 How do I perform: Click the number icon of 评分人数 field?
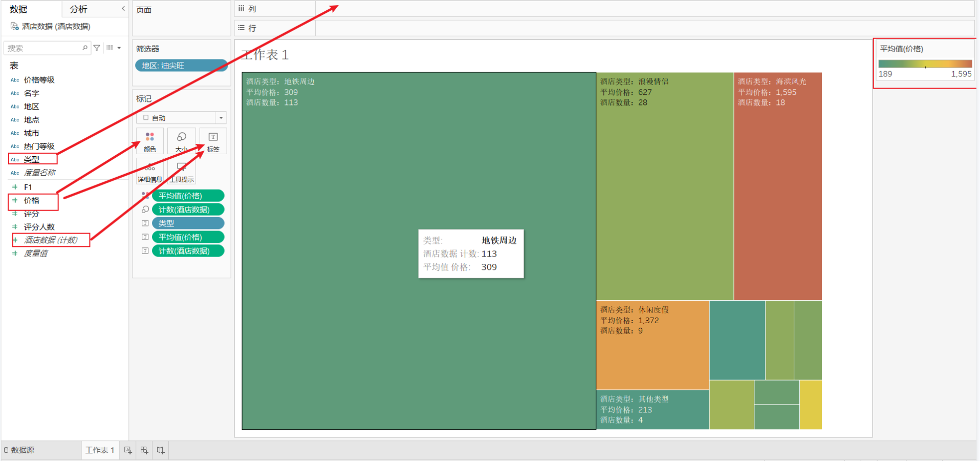pyautogui.click(x=15, y=227)
